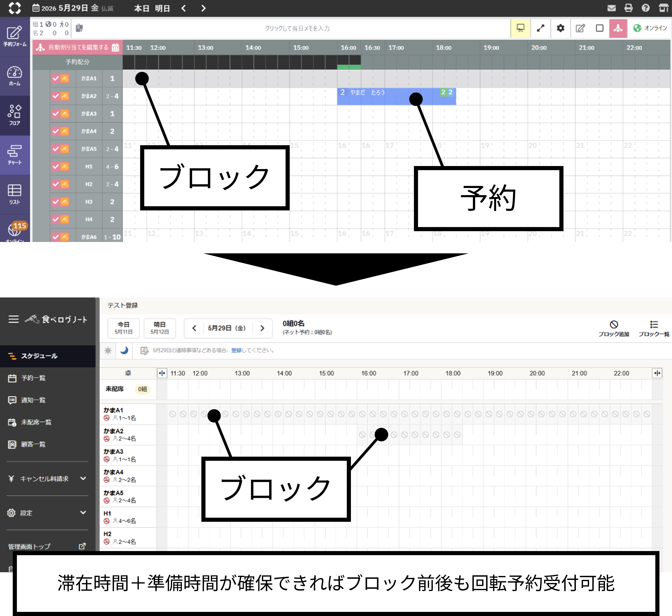Select スケジュール in the sidebar menu
This screenshot has height=616, width=672.
[x=48, y=356]
